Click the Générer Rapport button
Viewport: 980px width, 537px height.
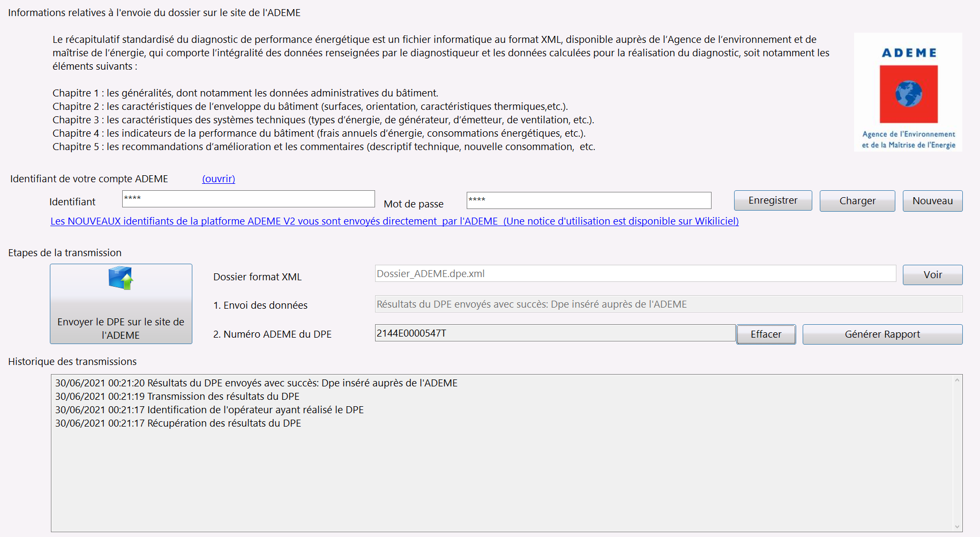pyautogui.click(x=882, y=334)
